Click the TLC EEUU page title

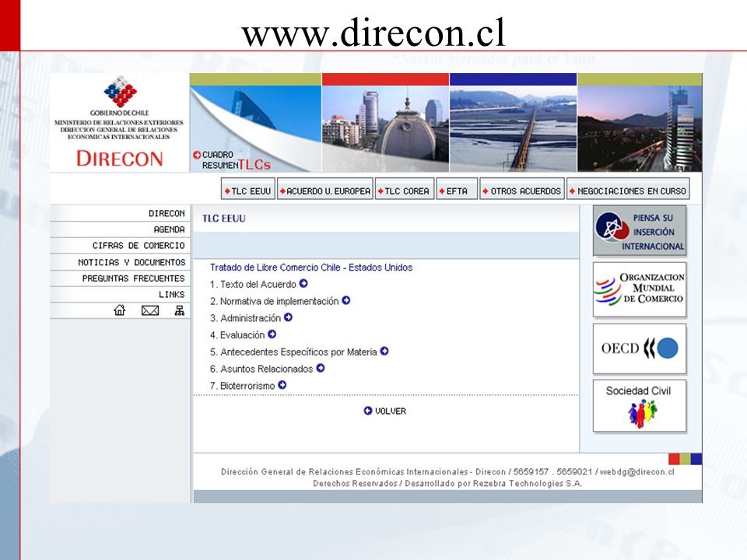(224, 219)
